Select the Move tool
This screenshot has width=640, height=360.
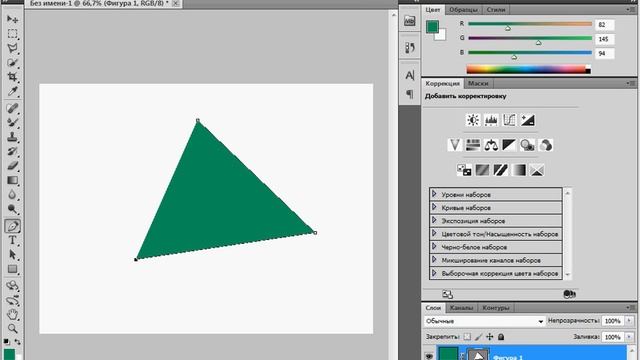(x=12, y=19)
